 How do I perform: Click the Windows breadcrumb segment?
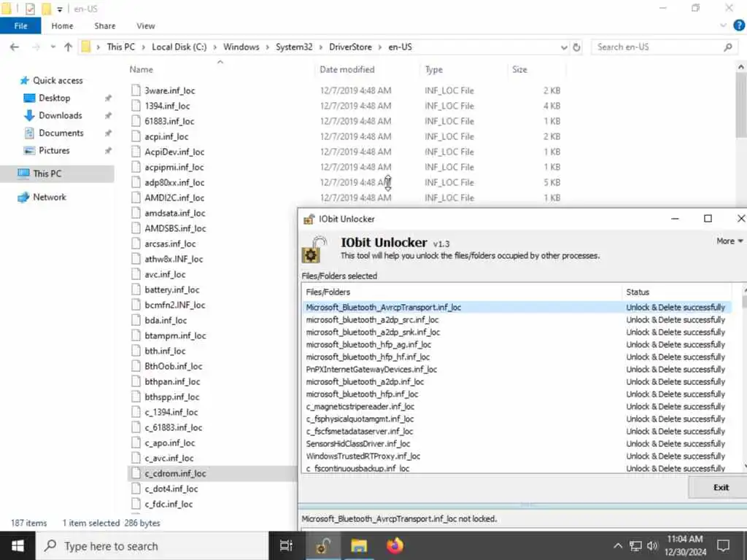click(x=241, y=47)
